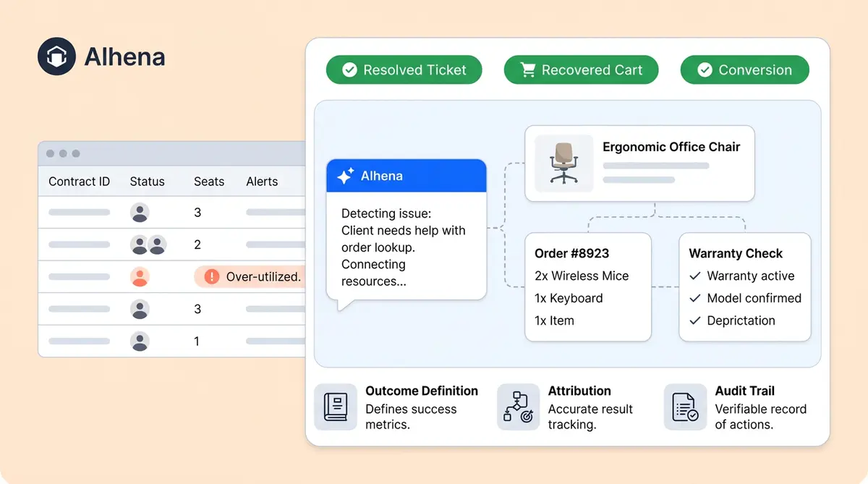Click the Order #8923 heading
The image size is (868, 484).
tap(571, 253)
